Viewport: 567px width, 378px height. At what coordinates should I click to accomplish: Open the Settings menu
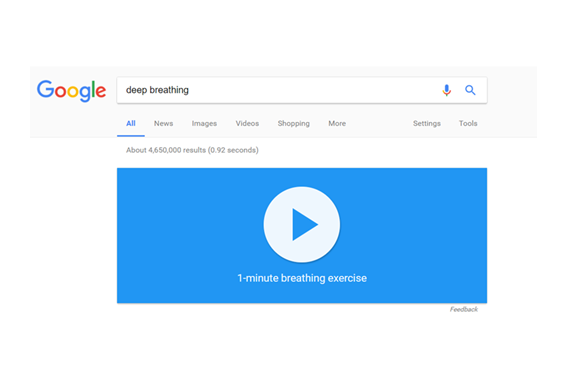427,124
